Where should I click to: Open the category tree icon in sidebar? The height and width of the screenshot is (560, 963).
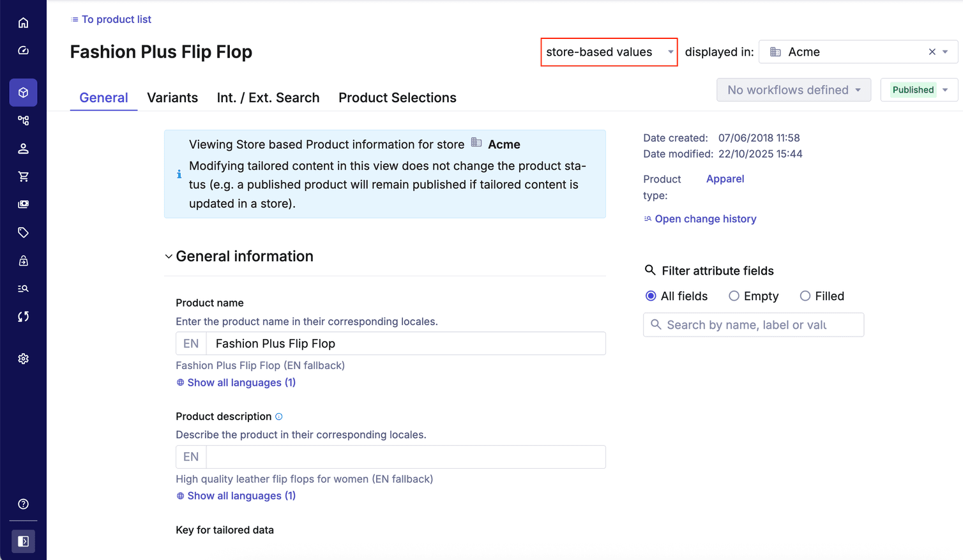coord(23,120)
